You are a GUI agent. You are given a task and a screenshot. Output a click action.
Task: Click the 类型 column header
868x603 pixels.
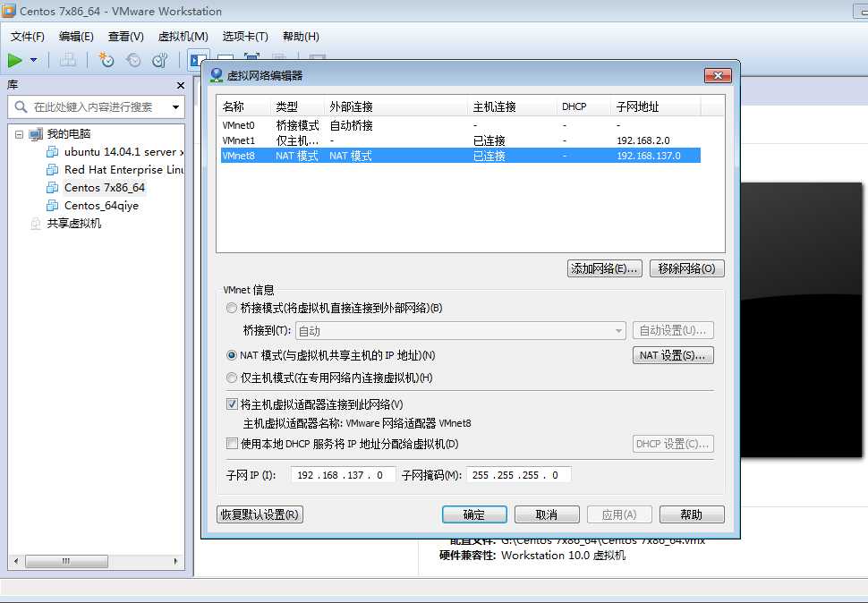(297, 106)
